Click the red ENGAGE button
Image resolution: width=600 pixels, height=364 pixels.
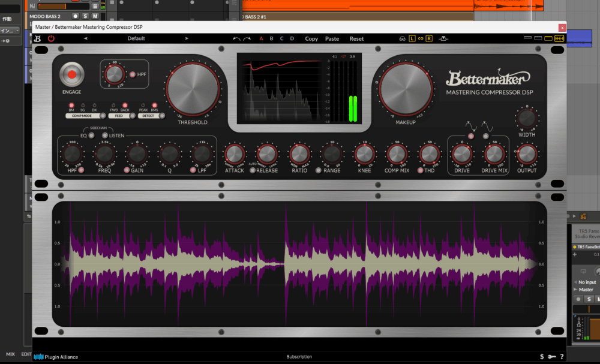[x=71, y=74]
